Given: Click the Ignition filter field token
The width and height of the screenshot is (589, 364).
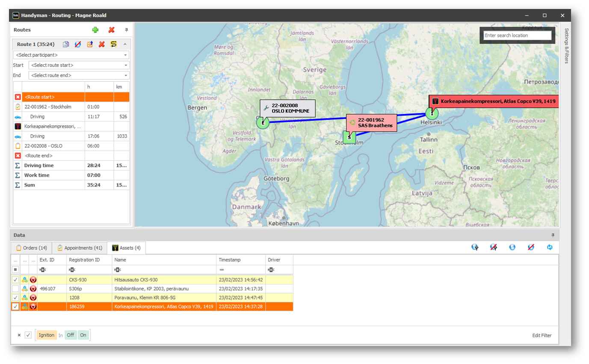Looking at the screenshot, I should point(47,335).
